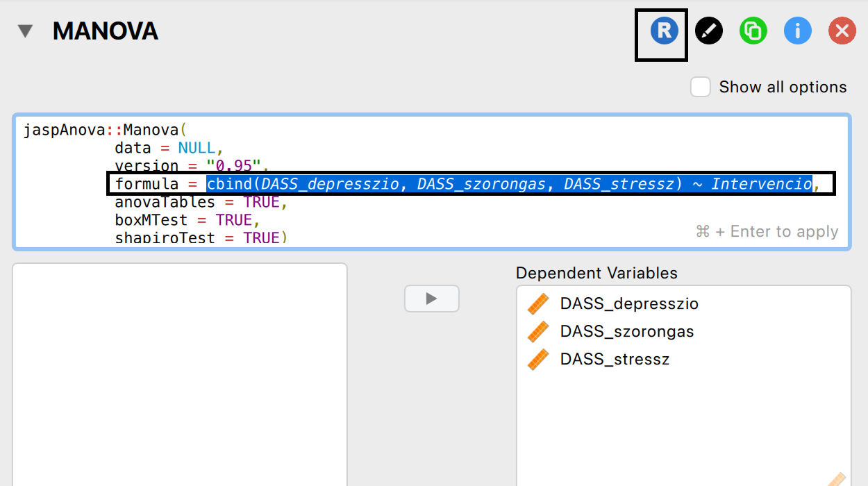The width and height of the screenshot is (868, 486).
Task: Enable the Show all options checkbox
Action: tap(701, 87)
